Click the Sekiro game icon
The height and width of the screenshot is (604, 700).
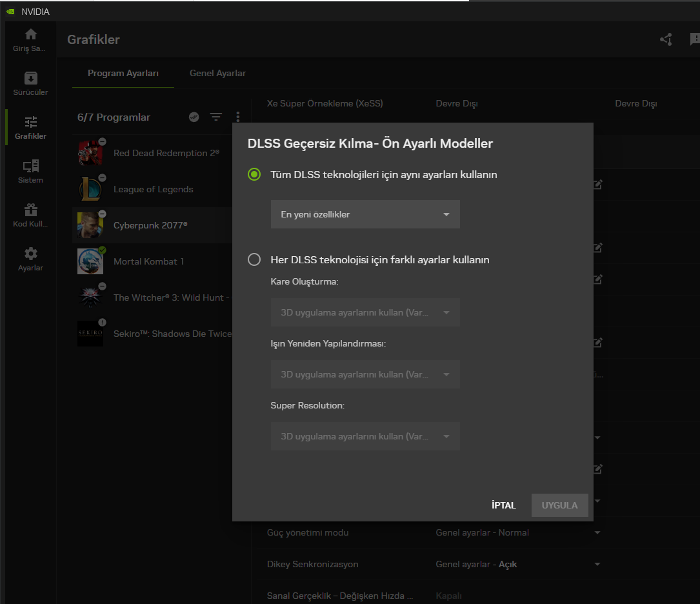click(90, 334)
